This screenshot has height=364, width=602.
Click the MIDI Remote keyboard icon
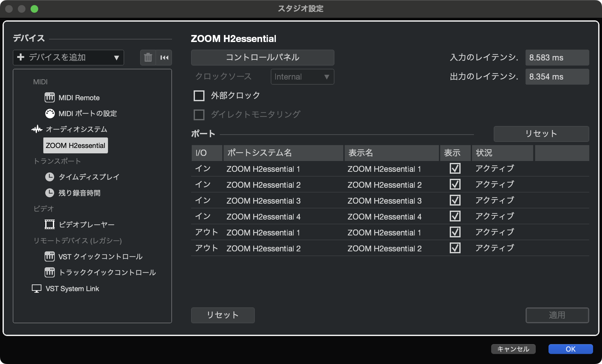coord(49,97)
